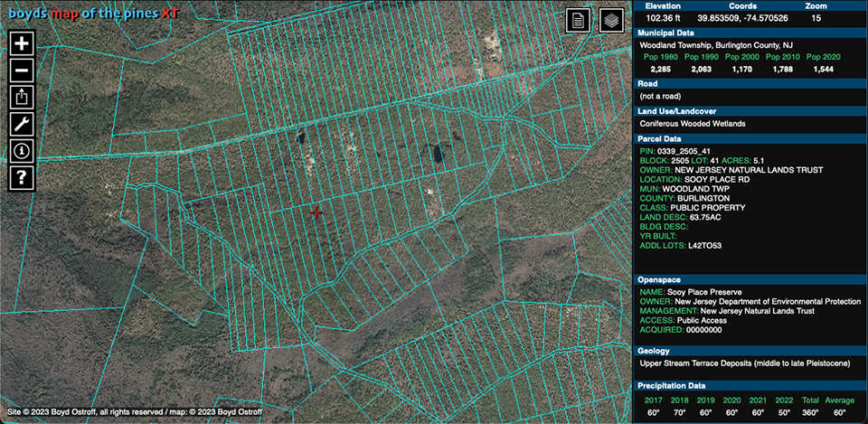Select the Pop 1990 value 2,063
The width and height of the screenshot is (868, 424).
coord(700,70)
